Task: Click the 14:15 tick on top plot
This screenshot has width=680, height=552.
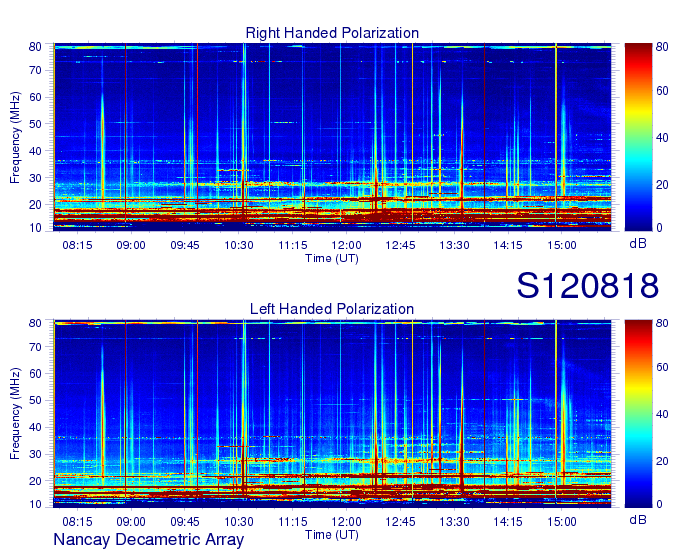Action: click(508, 245)
